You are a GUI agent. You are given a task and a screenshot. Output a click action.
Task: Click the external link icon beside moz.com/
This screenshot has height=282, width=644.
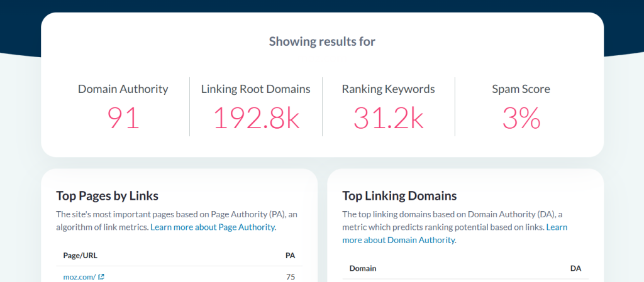(101, 276)
